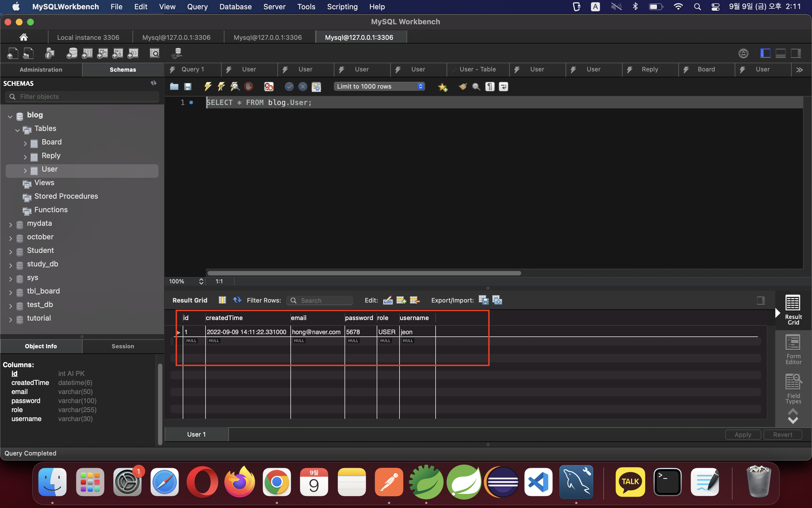Open find panel magnifier icon
This screenshot has width=812, height=508.
coord(476,87)
